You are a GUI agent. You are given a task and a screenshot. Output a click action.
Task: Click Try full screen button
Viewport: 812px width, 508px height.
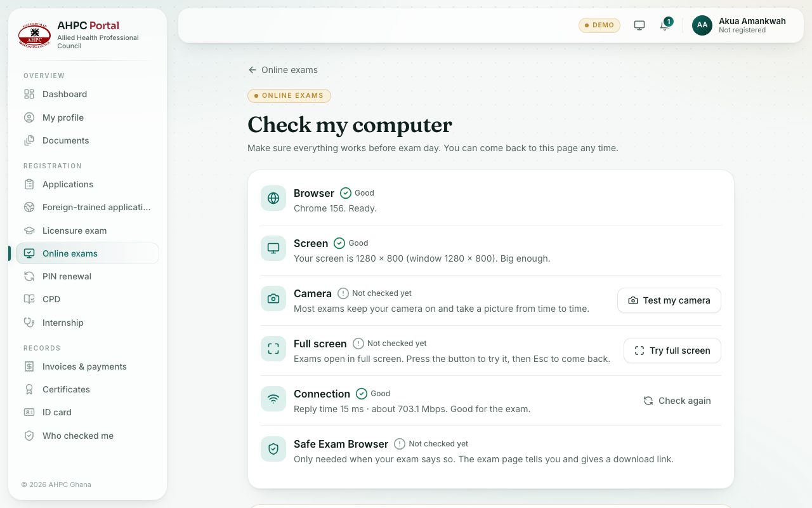click(x=672, y=351)
